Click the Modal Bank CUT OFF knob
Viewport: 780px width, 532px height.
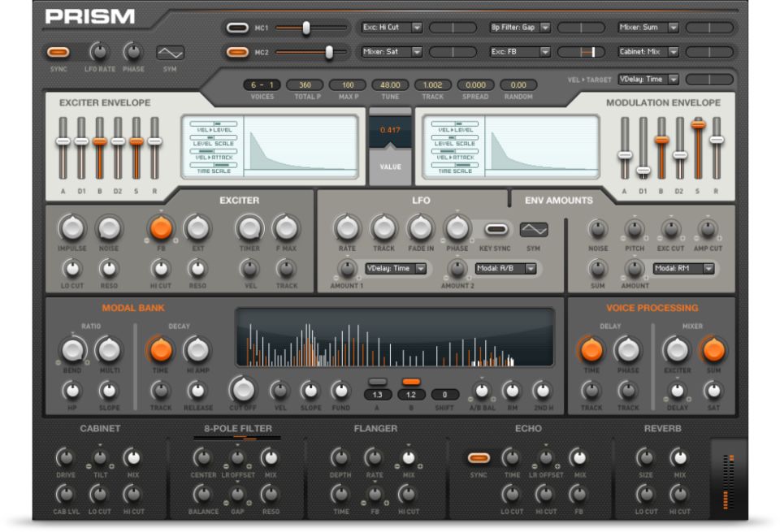[x=241, y=389]
